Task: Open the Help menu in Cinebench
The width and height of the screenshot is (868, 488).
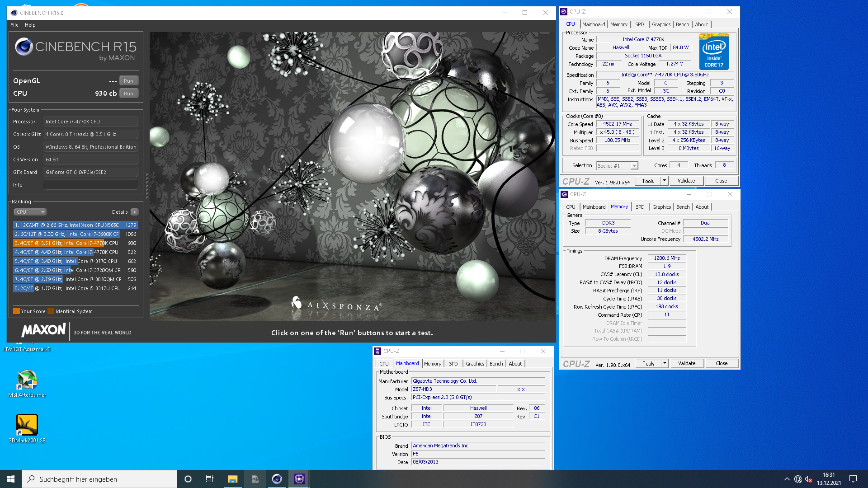Action: point(30,25)
